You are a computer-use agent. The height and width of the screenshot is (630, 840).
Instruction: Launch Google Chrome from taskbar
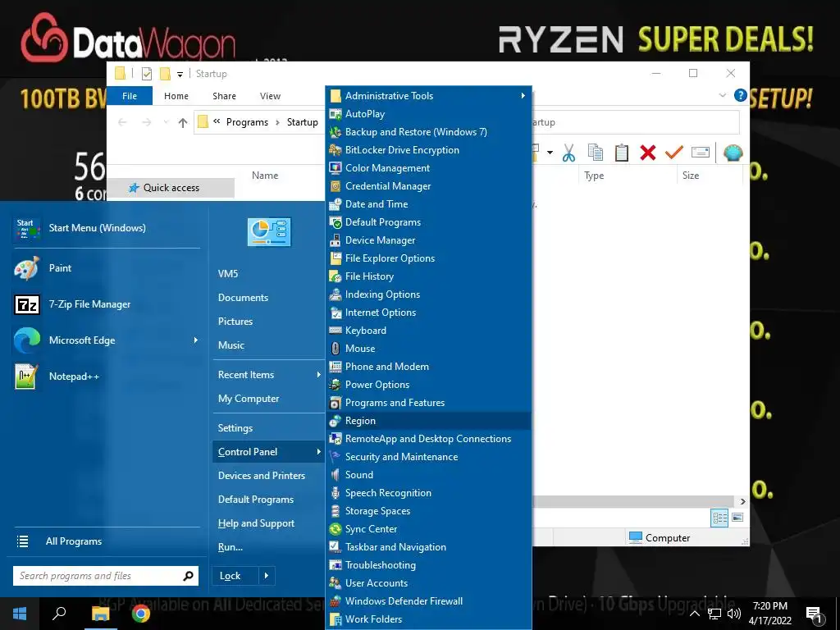pos(141,614)
